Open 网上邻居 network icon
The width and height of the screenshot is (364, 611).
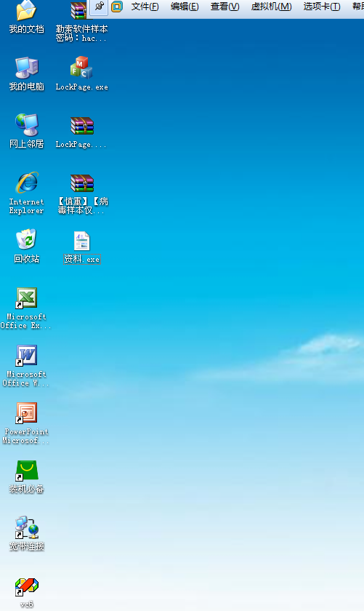coord(26,124)
